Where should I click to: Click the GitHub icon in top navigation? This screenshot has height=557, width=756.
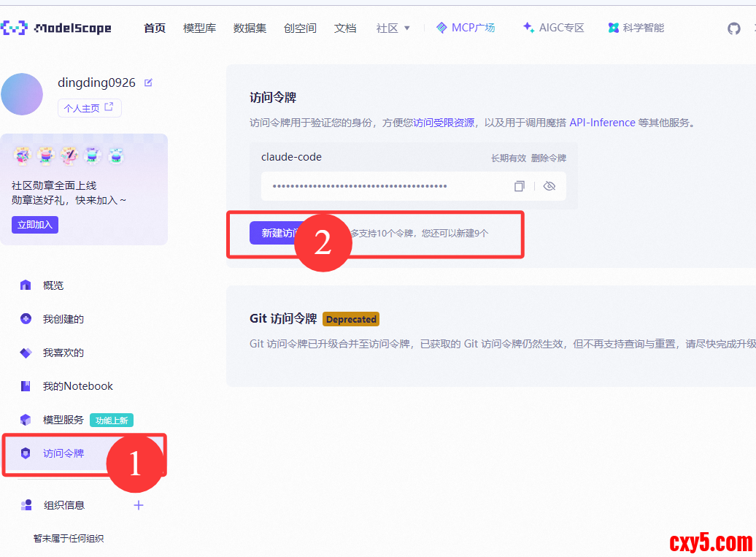tap(733, 28)
